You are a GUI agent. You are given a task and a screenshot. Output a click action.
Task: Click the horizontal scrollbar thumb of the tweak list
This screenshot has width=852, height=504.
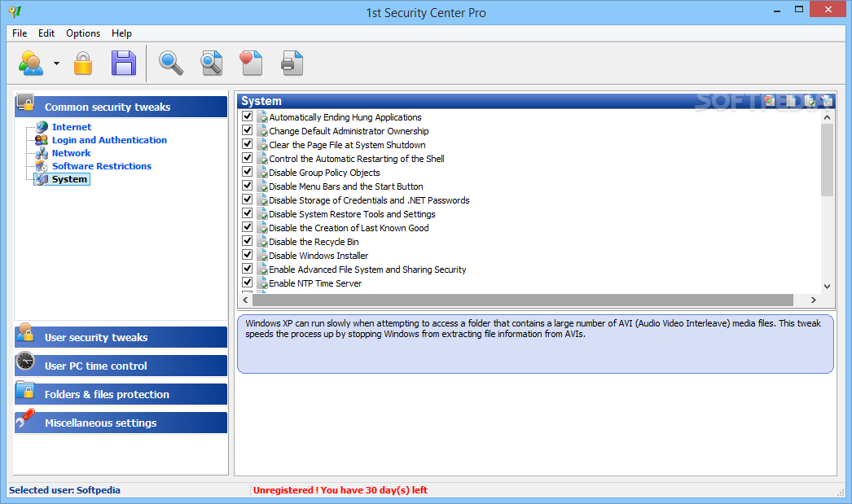point(523,300)
